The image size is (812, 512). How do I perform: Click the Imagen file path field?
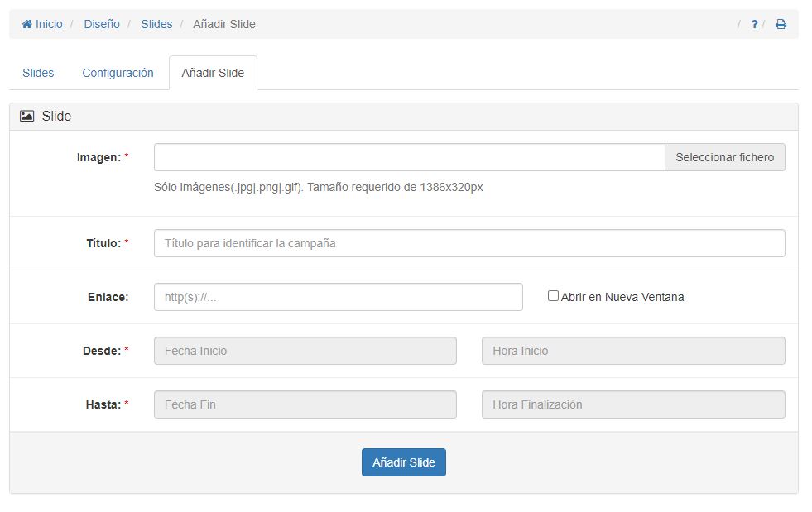(x=409, y=156)
